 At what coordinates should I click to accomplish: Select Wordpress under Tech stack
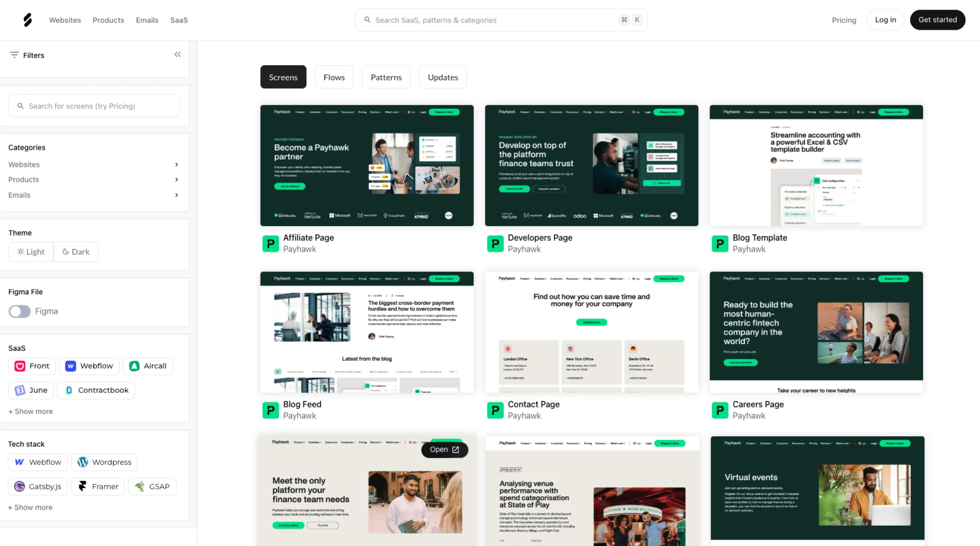click(104, 462)
